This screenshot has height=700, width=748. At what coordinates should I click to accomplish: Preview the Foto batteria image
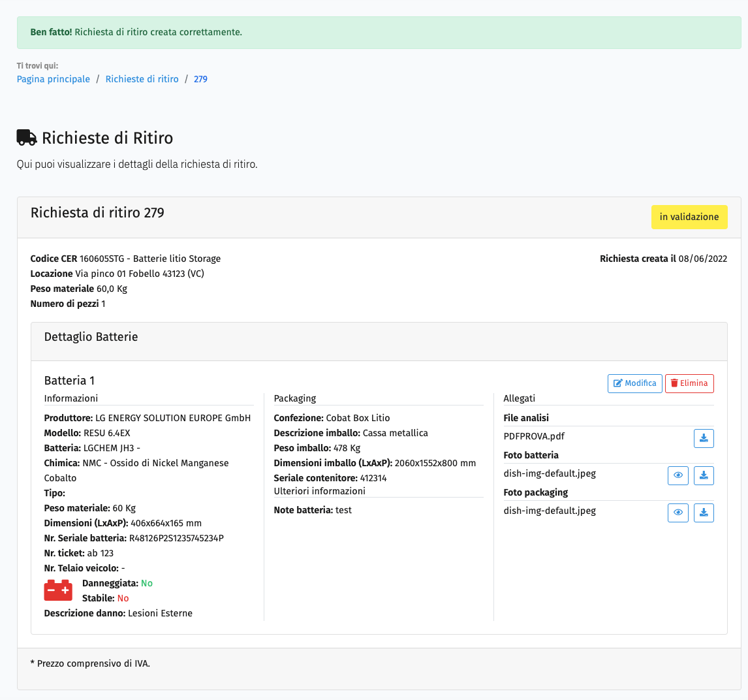click(678, 475)
